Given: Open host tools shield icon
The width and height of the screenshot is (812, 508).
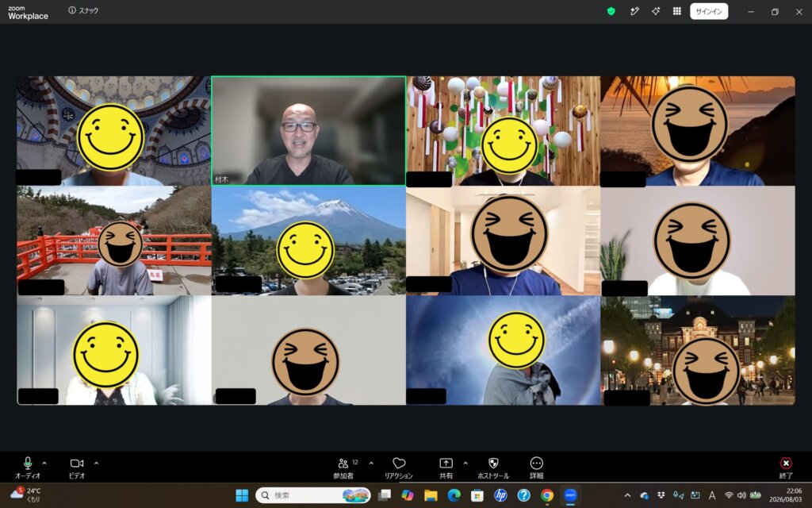Looking at the screenshot, I should tap(493, 468).
